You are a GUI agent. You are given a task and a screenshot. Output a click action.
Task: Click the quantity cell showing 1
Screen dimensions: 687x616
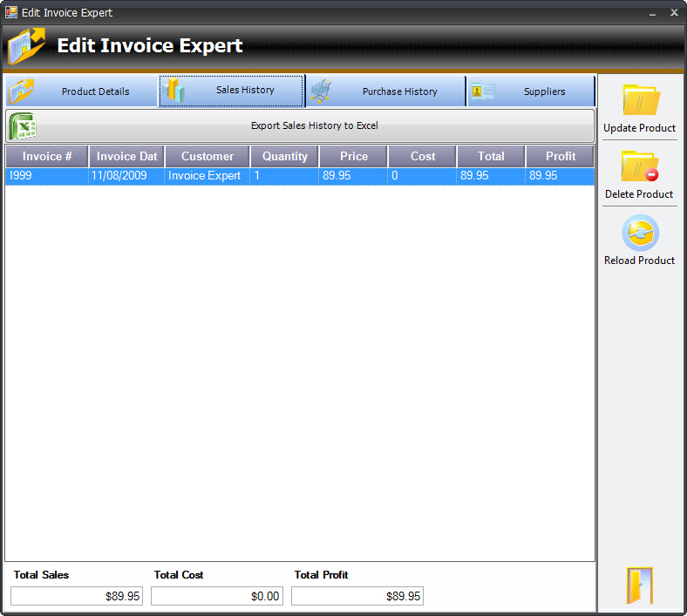click(x=285, y=175)
